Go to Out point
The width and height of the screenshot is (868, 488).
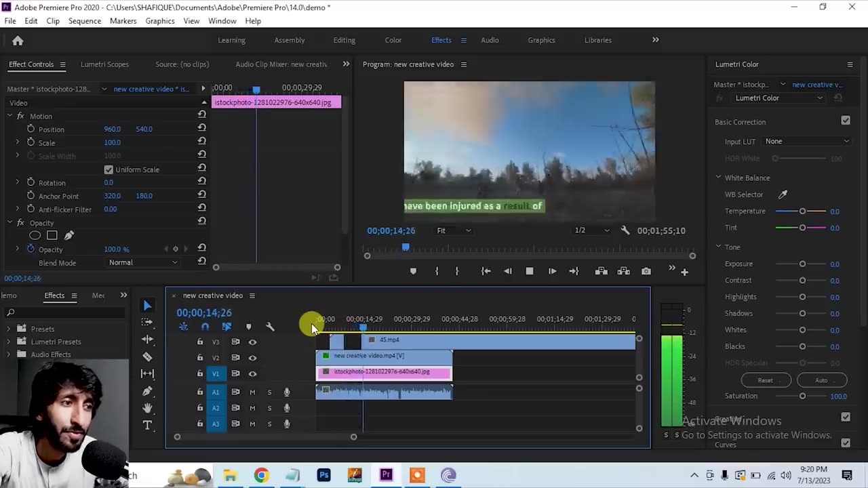tap(574, 271)
